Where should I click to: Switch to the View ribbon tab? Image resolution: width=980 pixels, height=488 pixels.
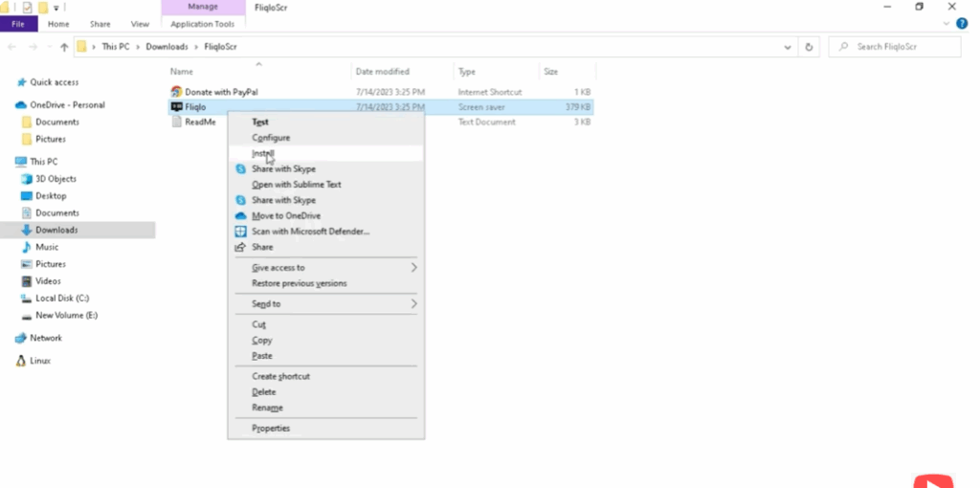click(x=140, y=24)
